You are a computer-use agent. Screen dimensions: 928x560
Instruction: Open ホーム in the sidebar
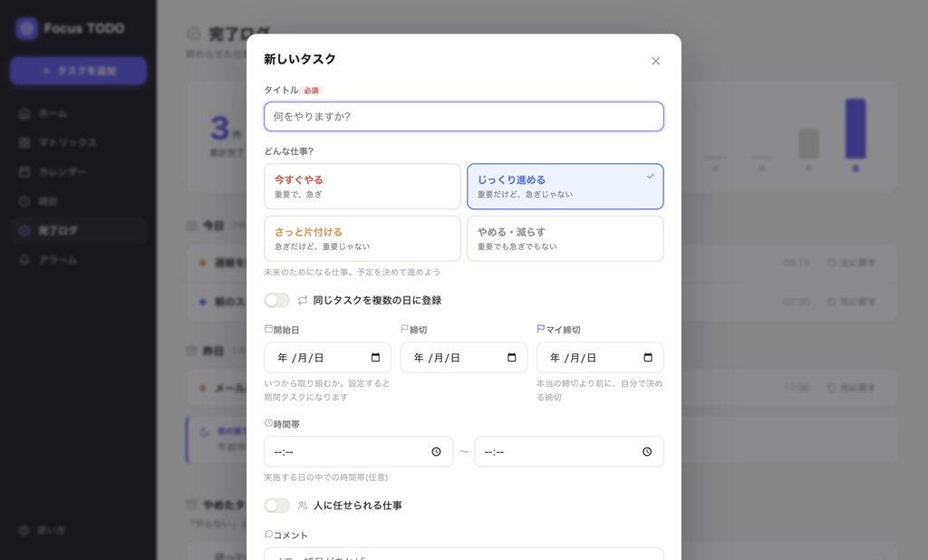[78, 113]
